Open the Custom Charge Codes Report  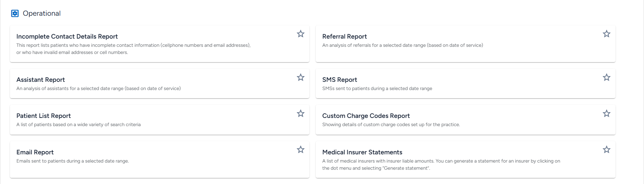tap(366, 116)
